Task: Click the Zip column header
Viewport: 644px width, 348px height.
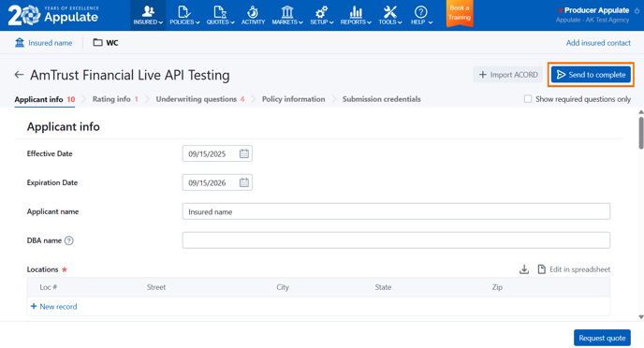Action: pos(497,287)
